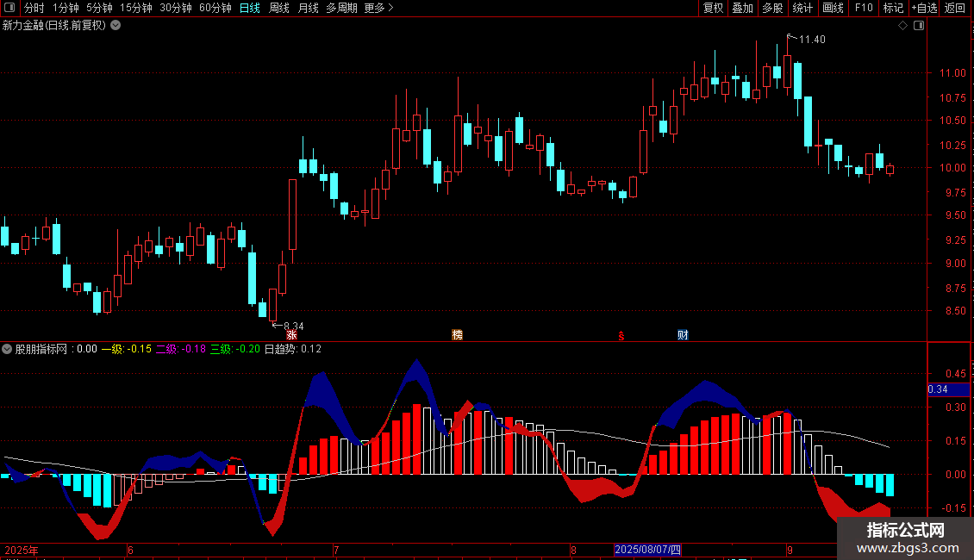Switch to 分时 intraday view

coord(34,8)
